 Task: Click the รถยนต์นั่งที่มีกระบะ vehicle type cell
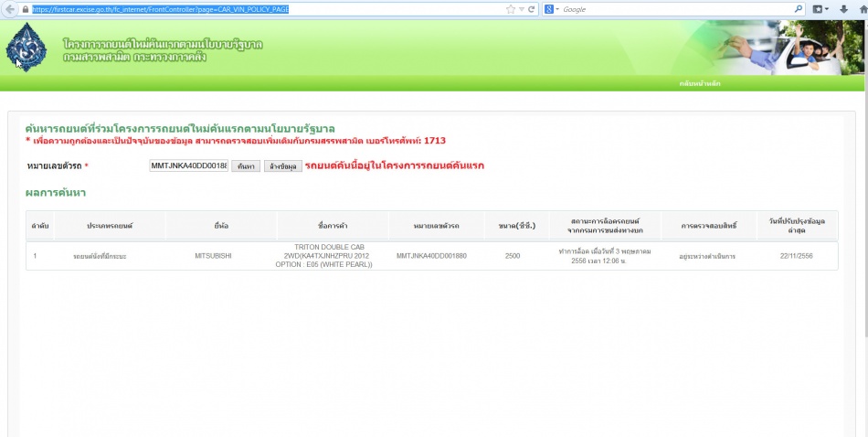pyautogui.click(x=100, y=256)
